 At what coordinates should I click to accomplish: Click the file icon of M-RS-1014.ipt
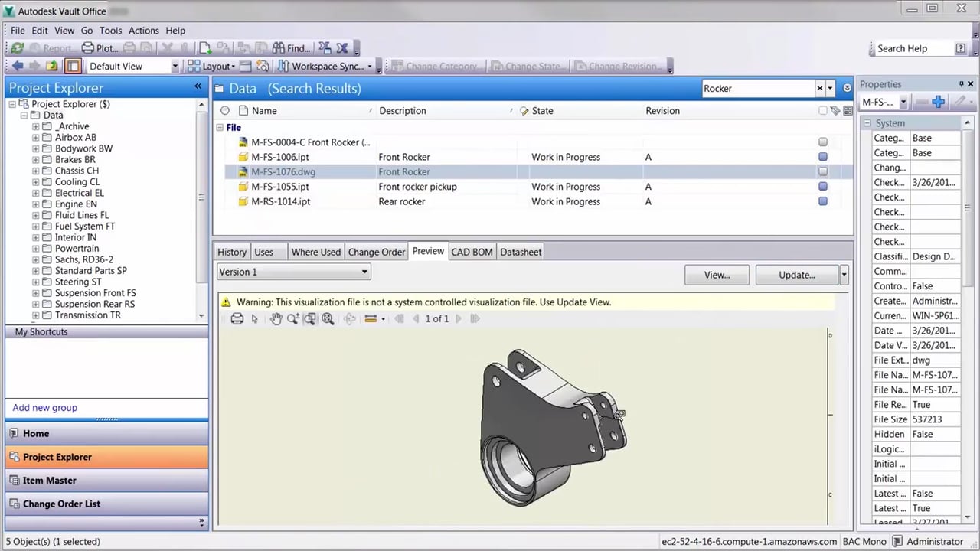point(243,201)
